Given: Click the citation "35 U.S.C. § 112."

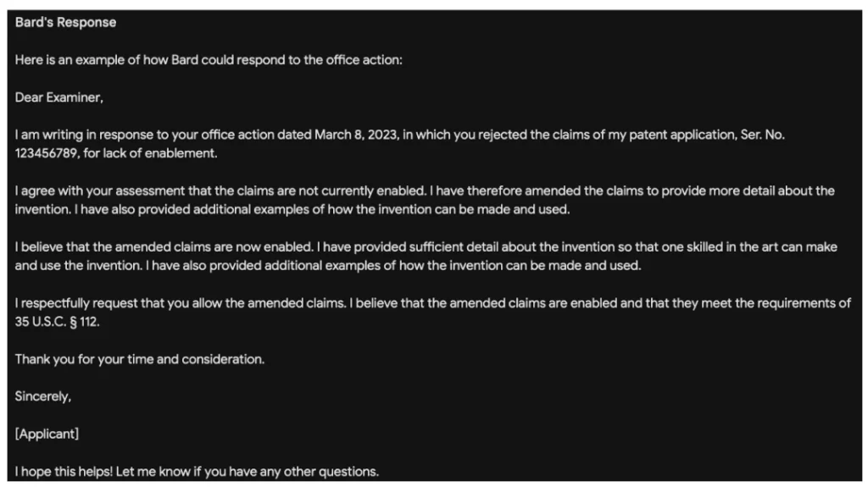Looking at the screenshot, I should point(58,322).
